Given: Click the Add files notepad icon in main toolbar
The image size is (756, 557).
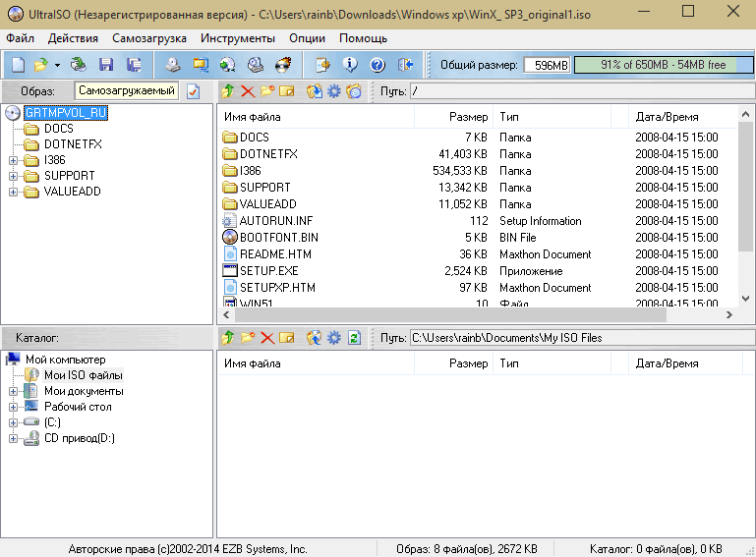Looking at the screenshot, I should (322, 65).
